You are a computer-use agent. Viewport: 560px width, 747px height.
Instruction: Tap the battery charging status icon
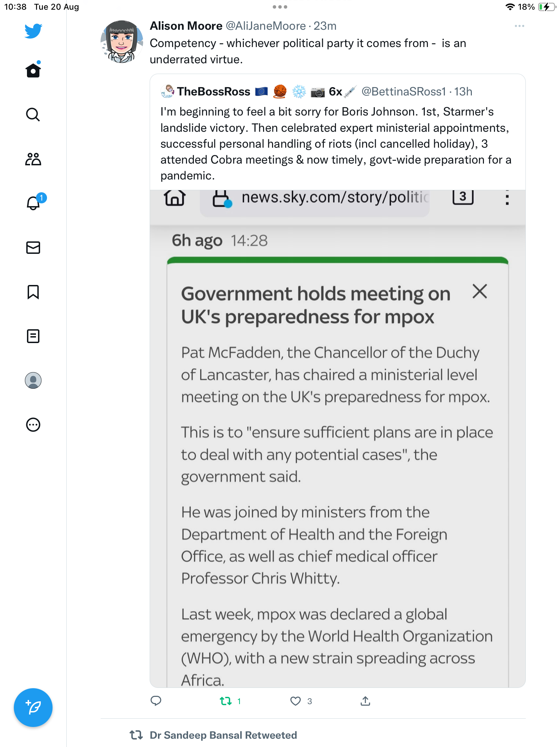(547, 7)
